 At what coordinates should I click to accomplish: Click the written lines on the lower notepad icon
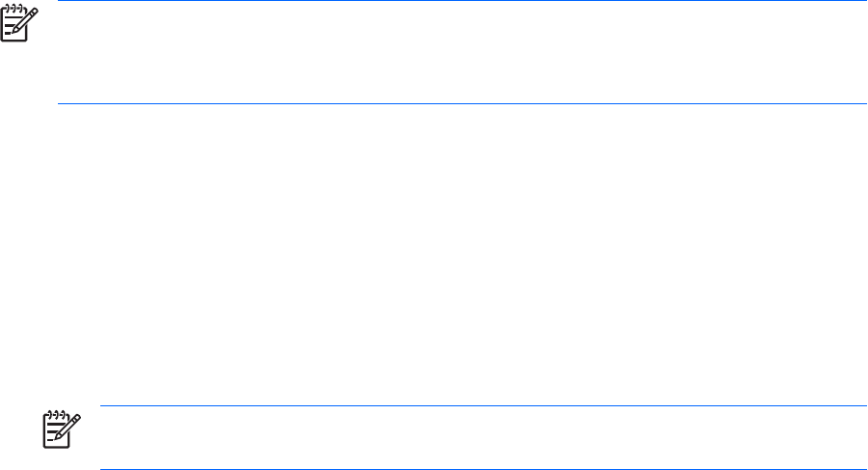click(54, 434)
